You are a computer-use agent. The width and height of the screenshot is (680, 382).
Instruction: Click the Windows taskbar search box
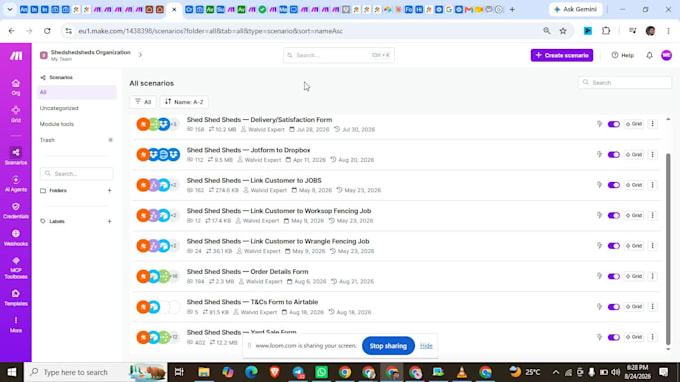pyautogui.click(x=96, y=372)
